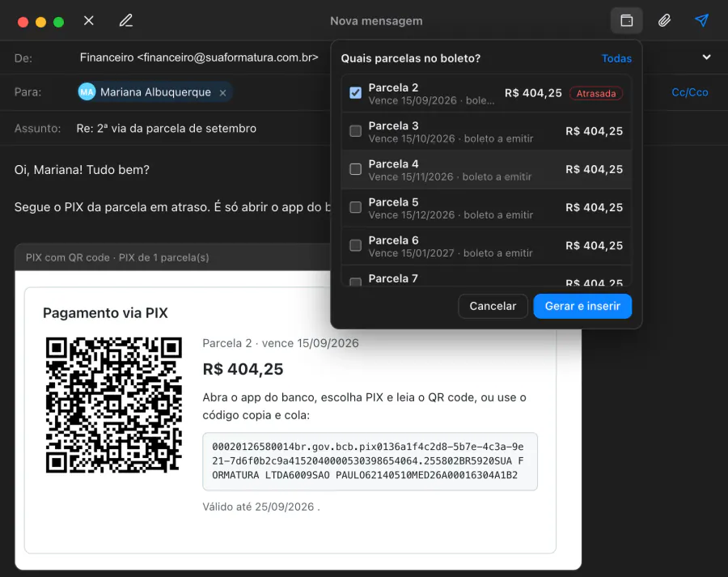728x577 pixels.
Task: Click "Vence 15/01/2027 · boleto a emitir" text
Action: pos(451,253)
